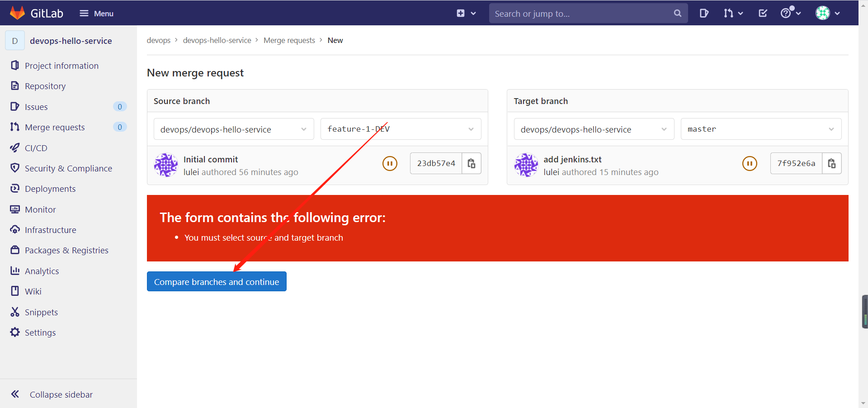Click the Analytics chart icon
The height and width of the screenshot is (408, 868).
(15, 271)
